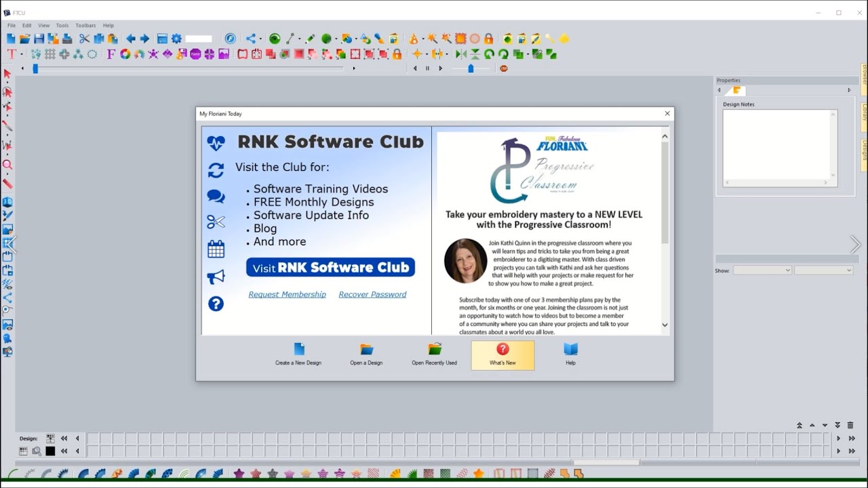Click the red select arrow tool in left toolbar

pyautogui.click(x=7, y=73)
